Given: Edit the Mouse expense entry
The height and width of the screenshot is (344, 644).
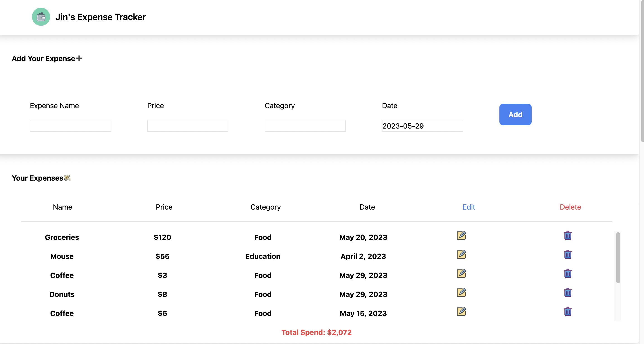Looking at the screenshot, I should pyautogui.click(x=462, y=255).
